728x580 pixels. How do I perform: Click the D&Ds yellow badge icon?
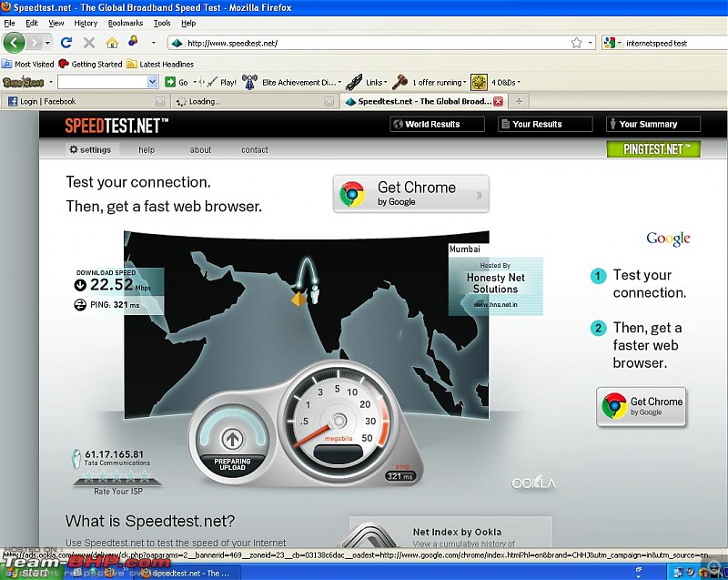pos(479,82)
